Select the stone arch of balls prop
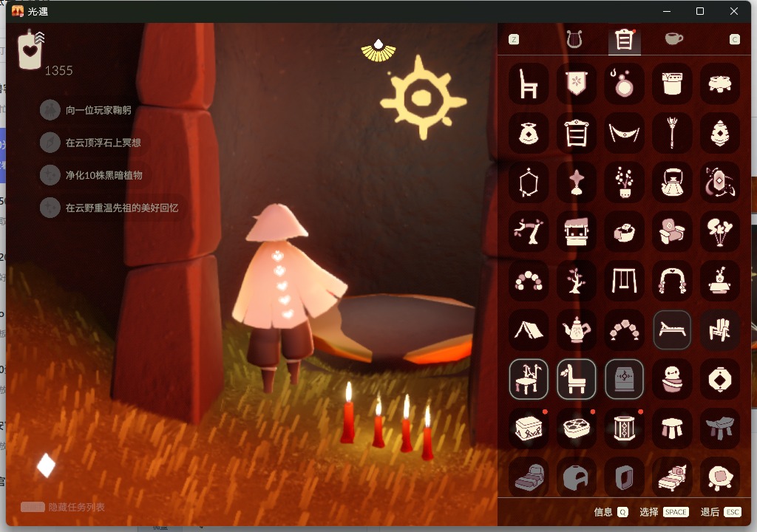 pos(528,281)
